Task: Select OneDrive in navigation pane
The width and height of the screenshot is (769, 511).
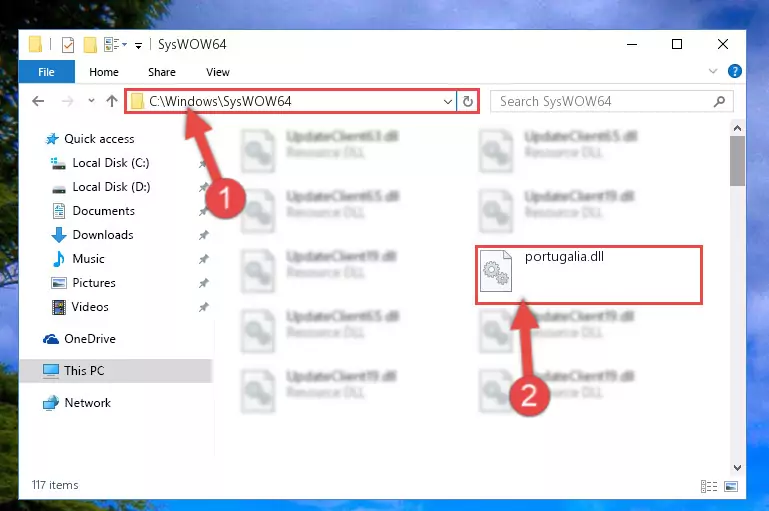Action: point(90,339)
